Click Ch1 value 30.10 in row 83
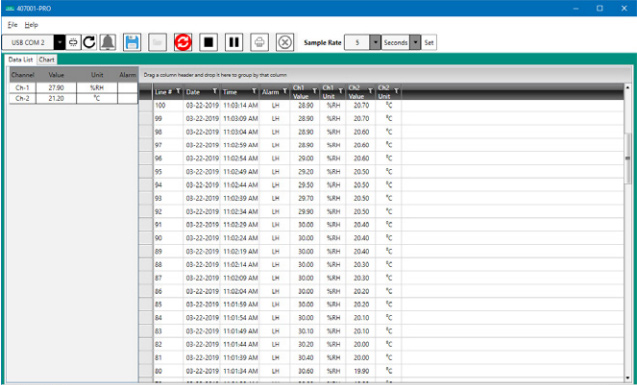 pyautogui.click(x=306, y=331)
